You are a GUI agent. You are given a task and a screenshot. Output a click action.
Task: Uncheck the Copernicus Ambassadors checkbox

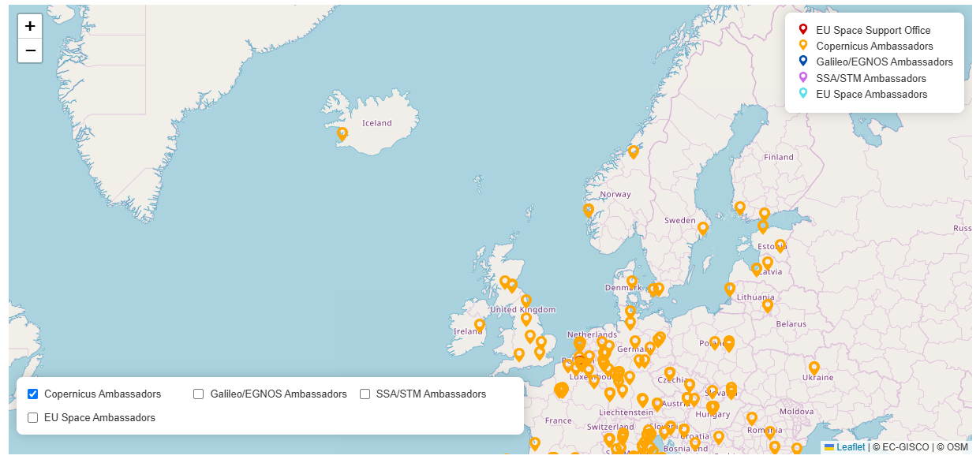coord(33,394)
